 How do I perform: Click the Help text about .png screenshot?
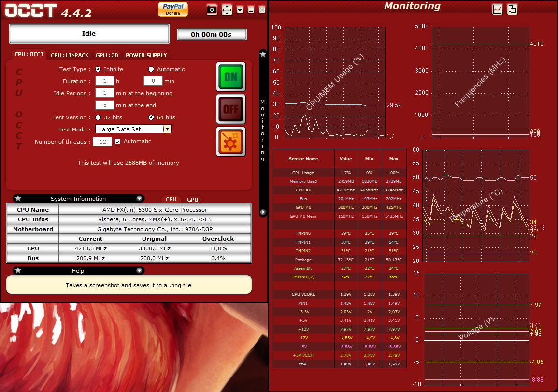(x=129, y=285)
